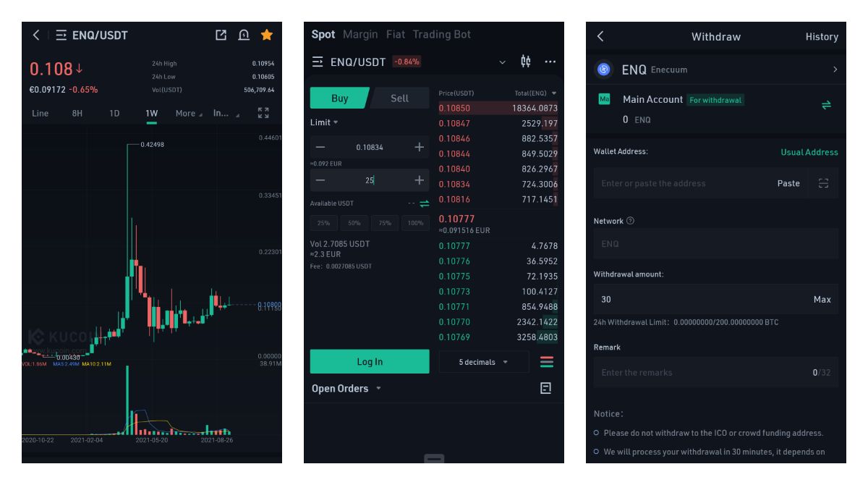The width and height of the screenshot is (868, 485).
Task: Decrease the order amount with minus
Action: pyautogui.click(x=320, y=180)
